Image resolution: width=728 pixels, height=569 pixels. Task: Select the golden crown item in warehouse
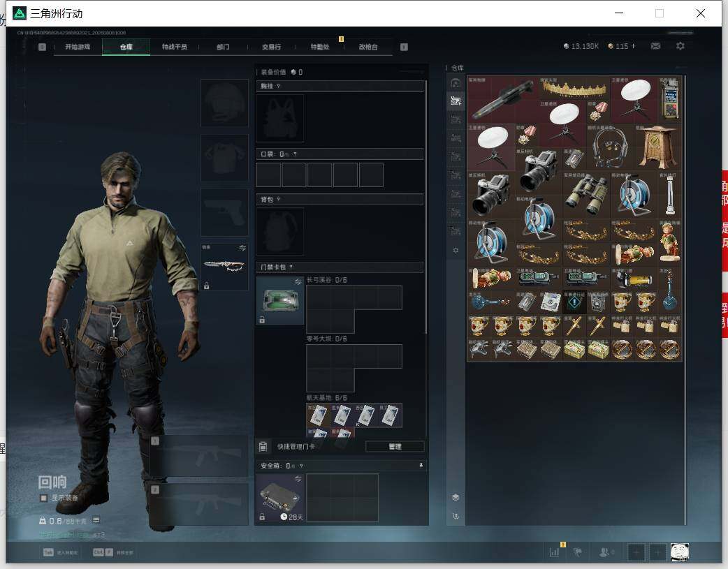tap(574, 88)
